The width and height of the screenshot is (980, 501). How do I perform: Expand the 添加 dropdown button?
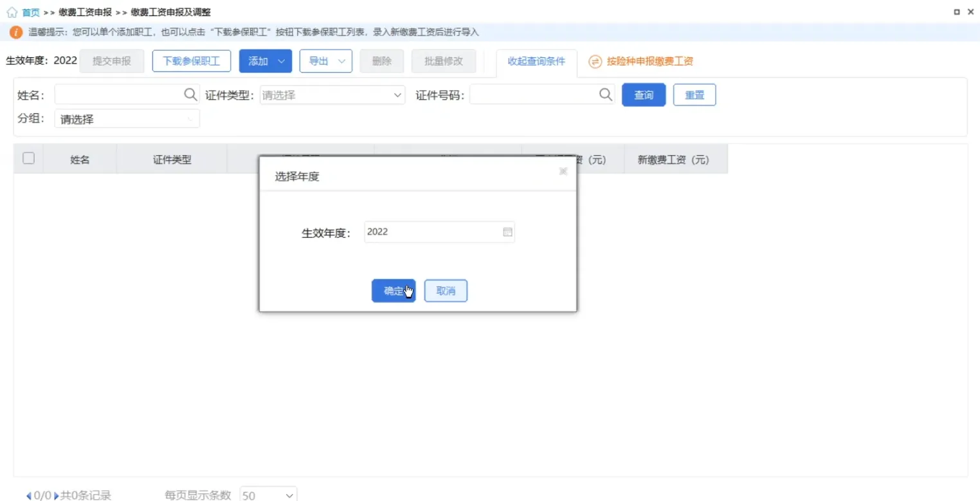point(266,61)
